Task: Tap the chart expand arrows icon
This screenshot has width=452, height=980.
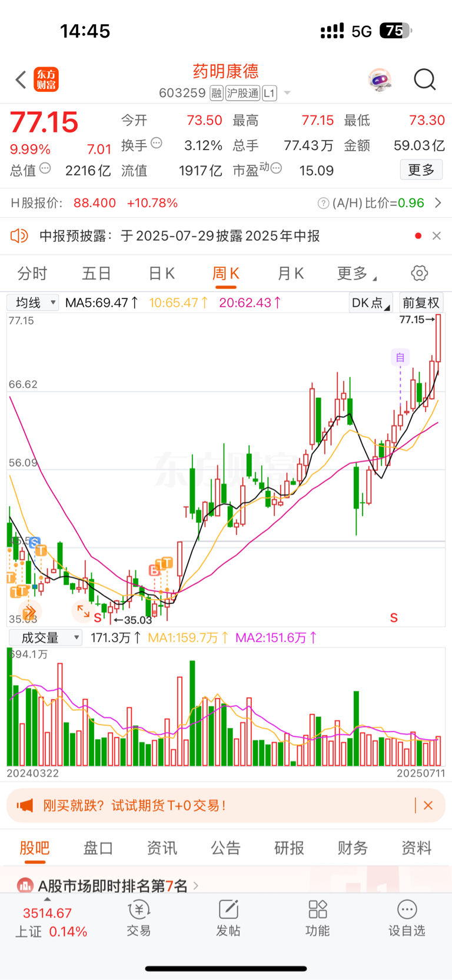Action: pyautogui.click(x=83, y=611)
